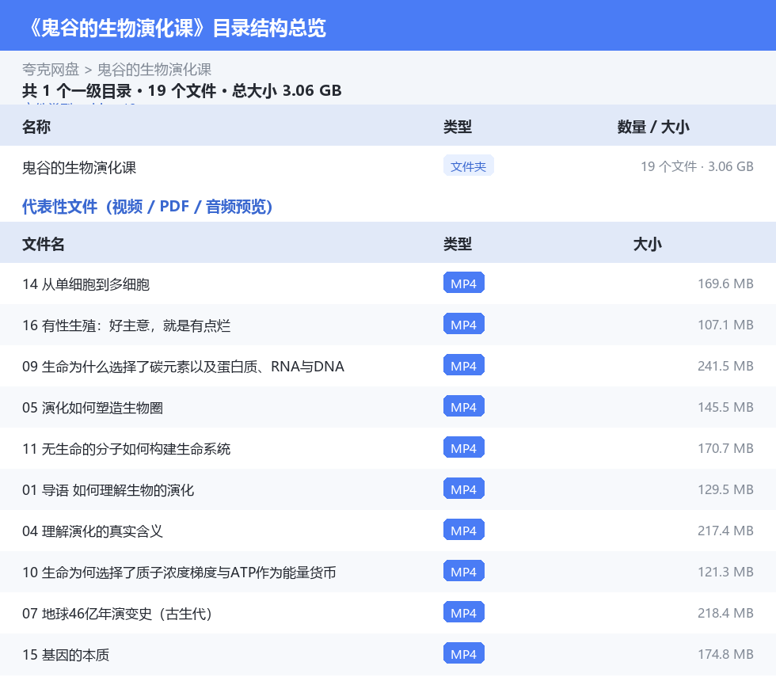This screenshot has width=776, height=700.
Task: Open file 10 生命为何选择了质子浓度梯度
Action: [179, 572]
